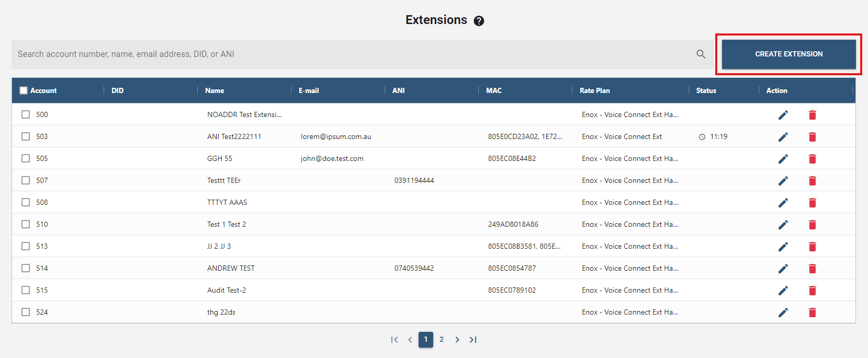
Task: Open edit for the ANDREW TEST extension
Action: (x=783, y=269)
